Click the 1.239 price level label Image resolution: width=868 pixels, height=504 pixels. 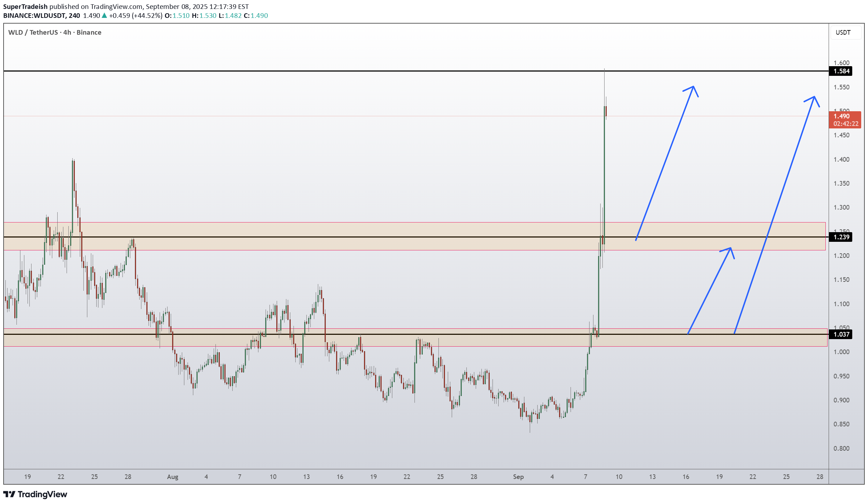click(x=841, y=237)
